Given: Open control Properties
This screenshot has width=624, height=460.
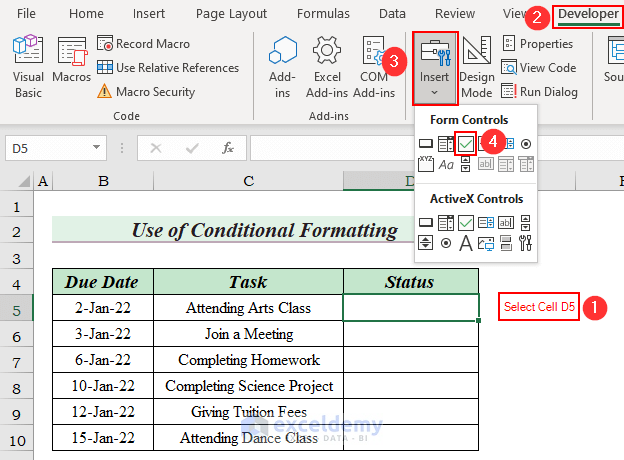Looking at the screenshot, I should [537, 44].
